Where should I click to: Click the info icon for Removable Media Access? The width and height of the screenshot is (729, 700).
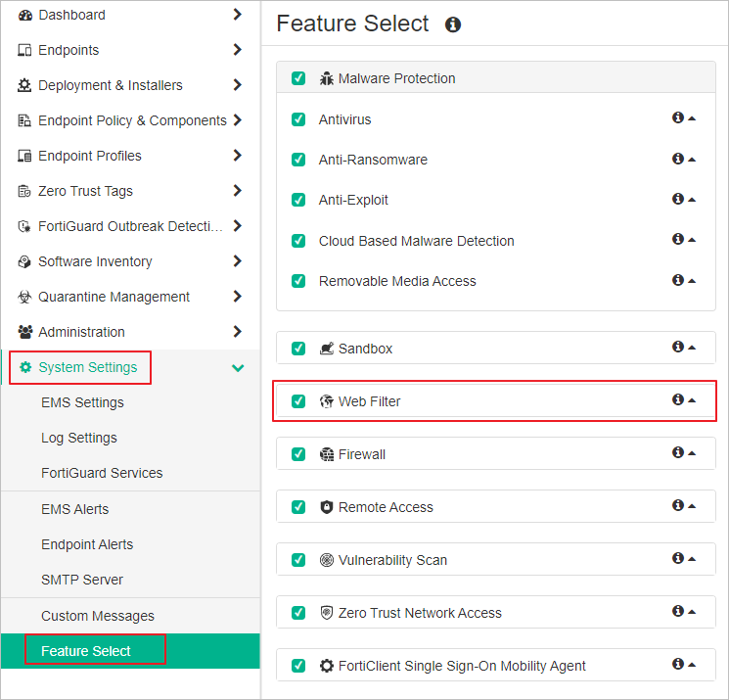click(678, 280)
